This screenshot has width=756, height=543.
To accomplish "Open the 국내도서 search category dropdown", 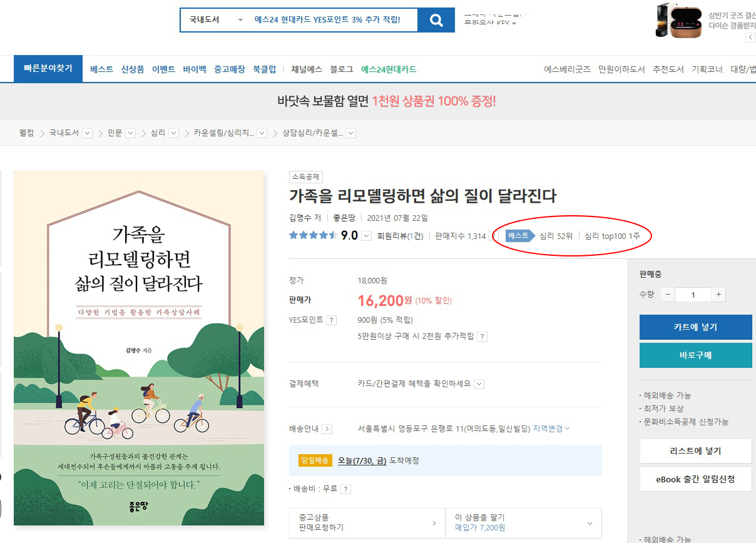I will 216,20.
